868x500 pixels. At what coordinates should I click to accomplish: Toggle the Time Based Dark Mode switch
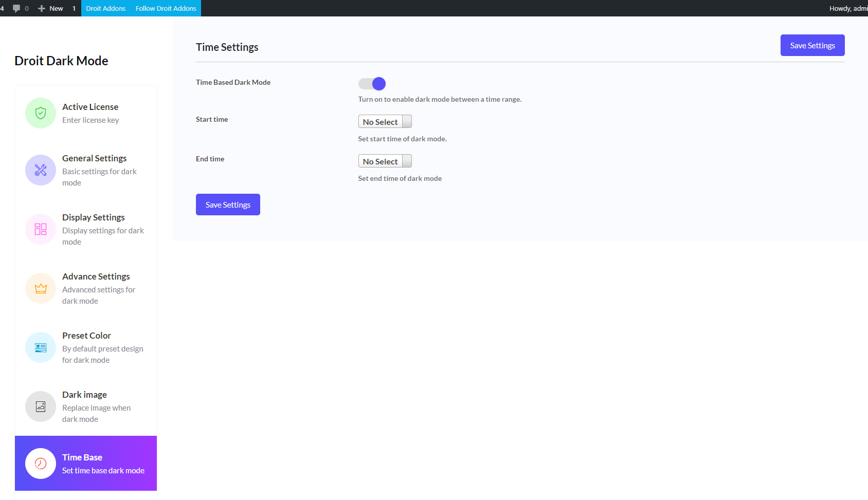click(x=372, y=84)
